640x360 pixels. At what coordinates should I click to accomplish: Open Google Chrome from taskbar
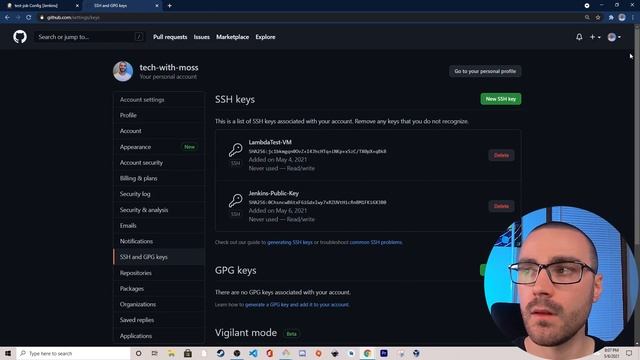367,353
